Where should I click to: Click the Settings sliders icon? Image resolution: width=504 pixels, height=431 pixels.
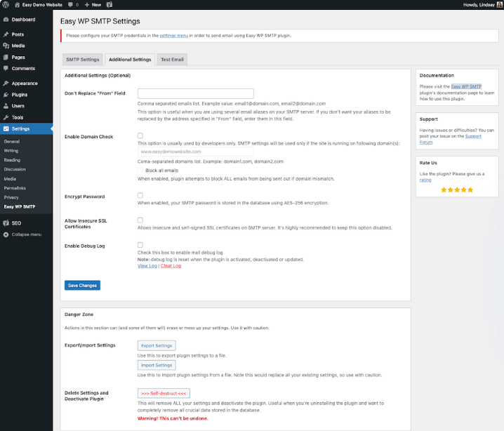pyautogui.click(x=6, y=128)
